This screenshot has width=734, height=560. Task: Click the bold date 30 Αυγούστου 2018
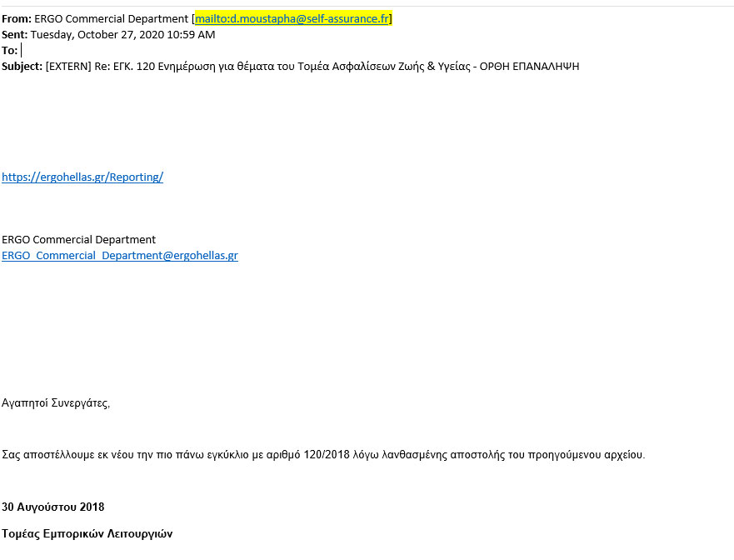tap(52, 507)
